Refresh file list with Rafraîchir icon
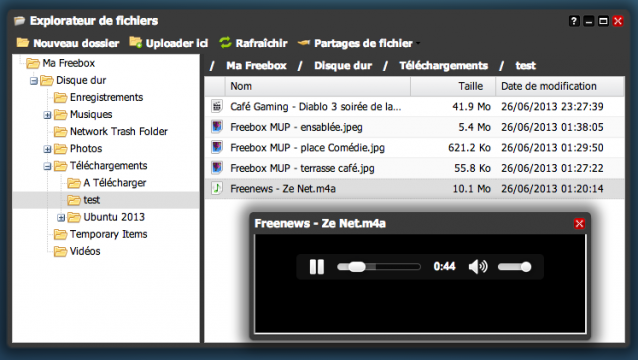The image size is (638, 360). [x=225, y=42]
